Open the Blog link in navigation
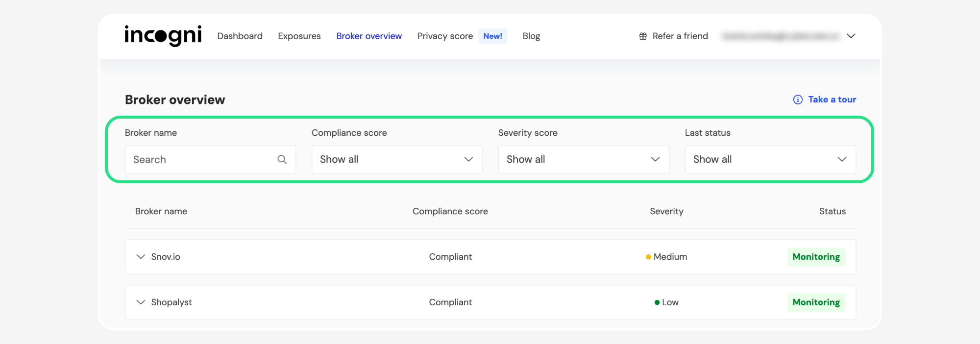This screenshot has height=344, width=980. [531, 36]
